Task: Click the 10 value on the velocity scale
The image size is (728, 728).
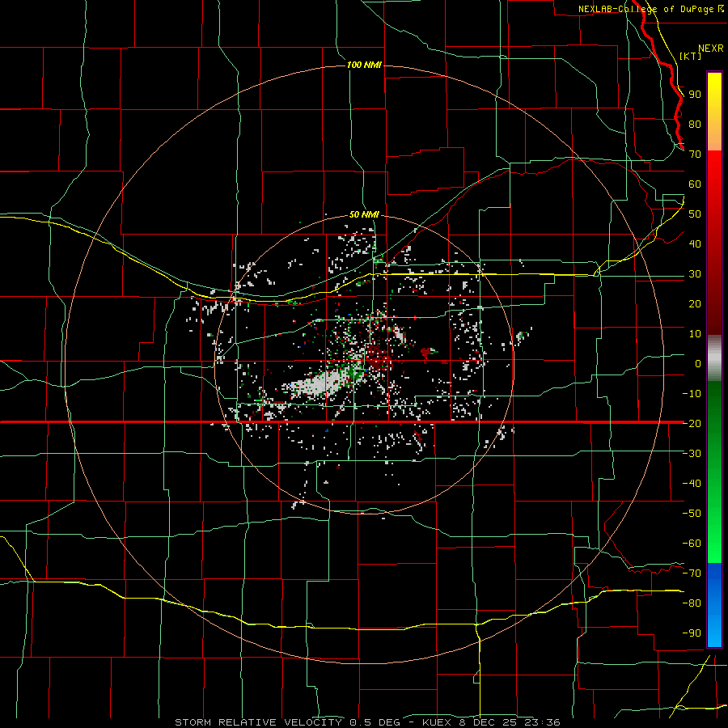Action: pos(695,334)
